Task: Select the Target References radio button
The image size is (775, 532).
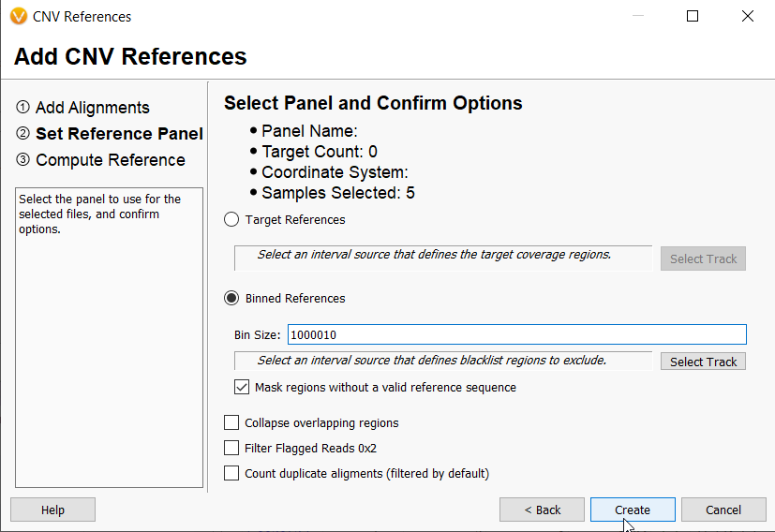Action: 231,219
